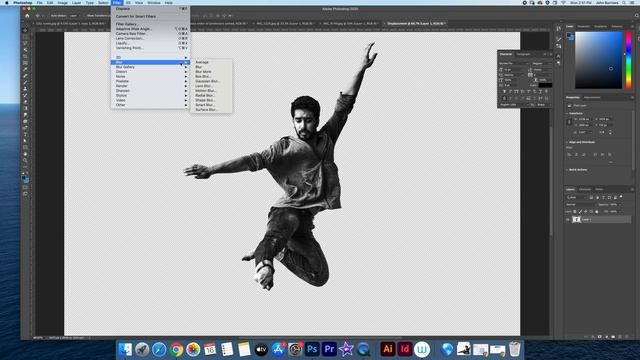640x360 pixels.
Task: Click the foreground color swatch in toolbar
Action: tap(24, 178)
